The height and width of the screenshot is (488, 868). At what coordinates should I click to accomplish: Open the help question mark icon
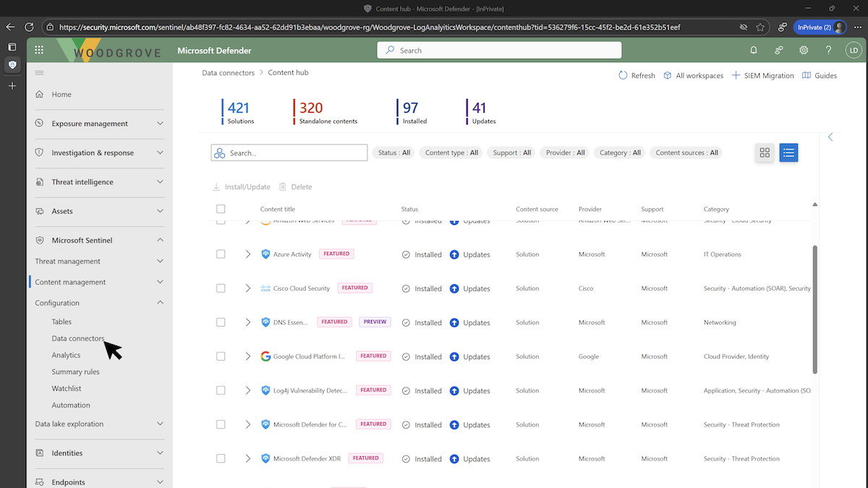click(829, 50)
